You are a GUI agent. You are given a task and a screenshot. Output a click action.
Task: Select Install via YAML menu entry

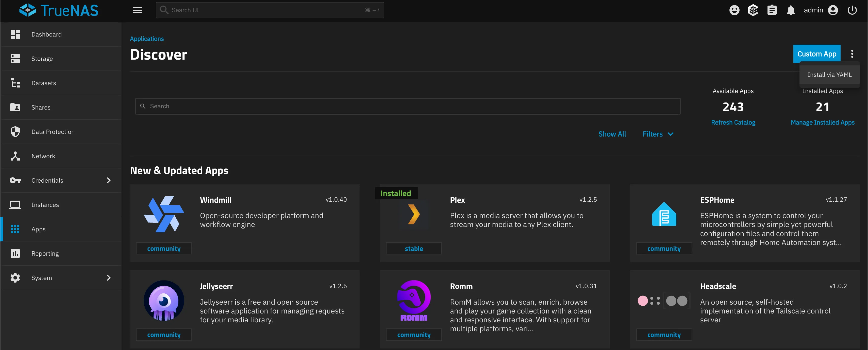(829, 75)
